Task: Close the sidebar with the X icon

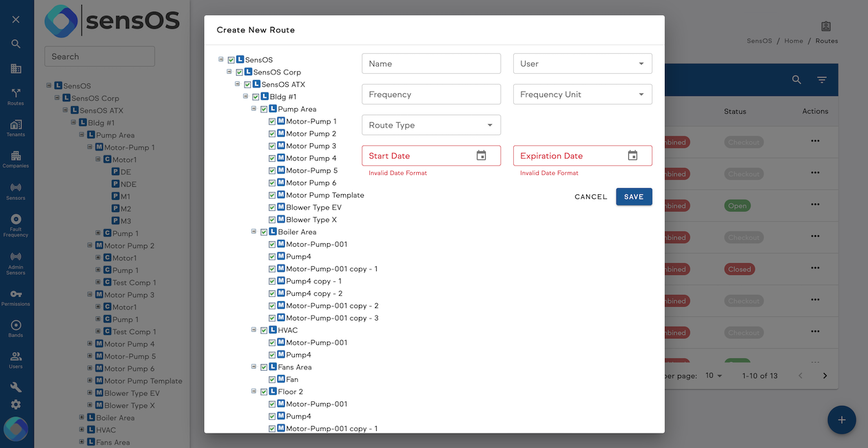Action: point(16,19)
